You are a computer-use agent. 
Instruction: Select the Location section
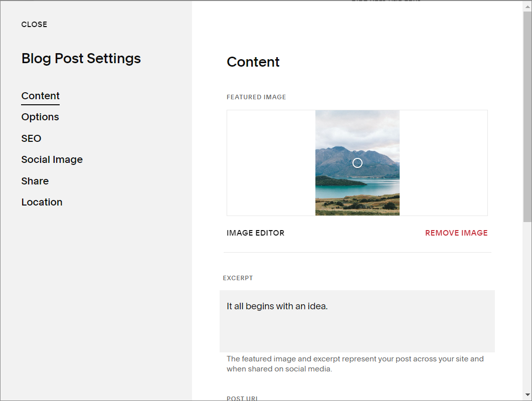tap(42, 202)
